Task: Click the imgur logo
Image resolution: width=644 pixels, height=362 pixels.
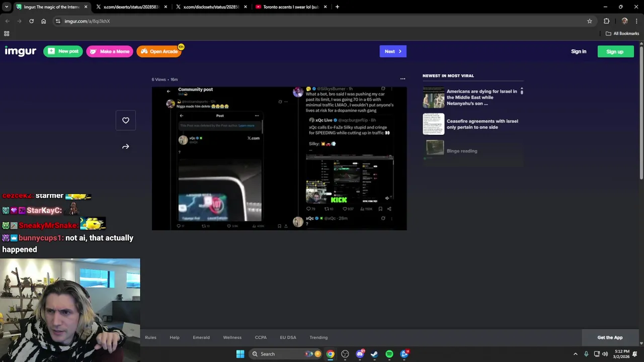Action: [x=20, y=51]
